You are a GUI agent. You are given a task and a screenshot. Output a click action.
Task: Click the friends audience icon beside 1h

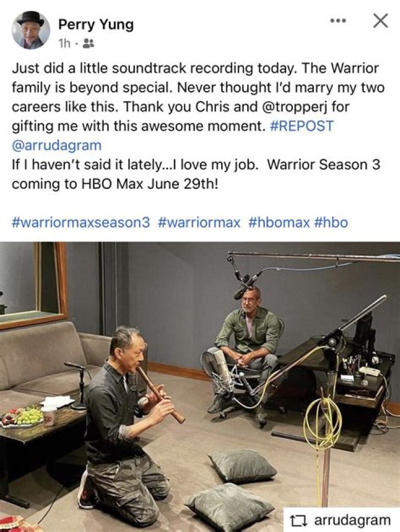(x=89, y=43)
